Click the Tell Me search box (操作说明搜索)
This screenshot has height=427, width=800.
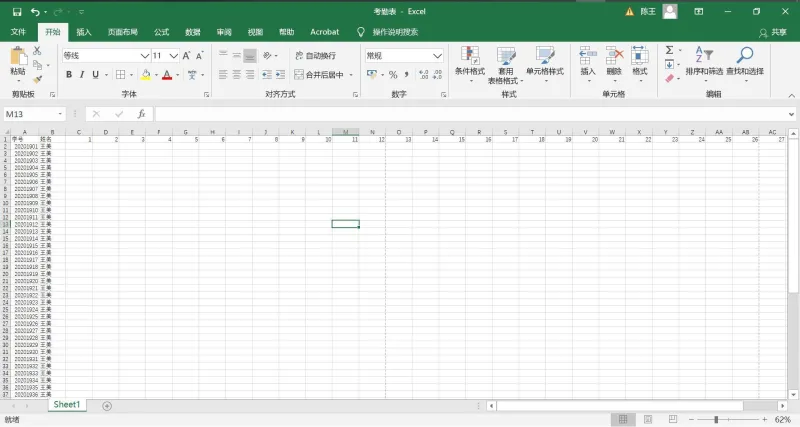(395, 32)
